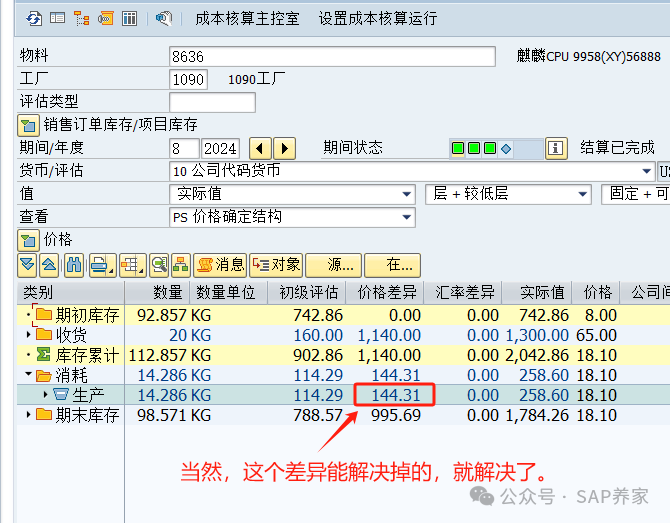The height and width of the screenshot is (523, 670).
Task: Open 成本核算主控室 menu item
Action: [x=247, y=18]
